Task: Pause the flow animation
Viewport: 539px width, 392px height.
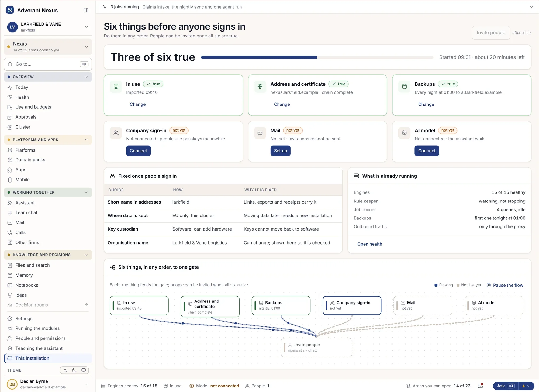Action: [x=505, y=285]
